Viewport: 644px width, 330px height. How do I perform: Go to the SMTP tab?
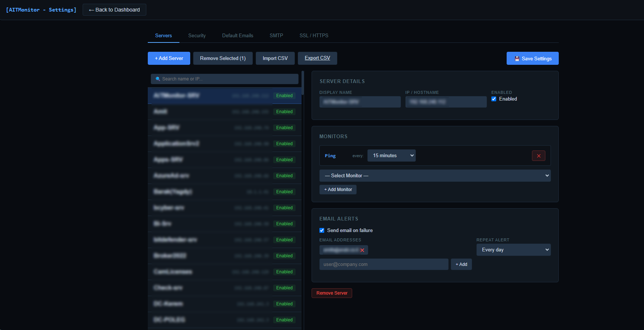tap(276, 36)
